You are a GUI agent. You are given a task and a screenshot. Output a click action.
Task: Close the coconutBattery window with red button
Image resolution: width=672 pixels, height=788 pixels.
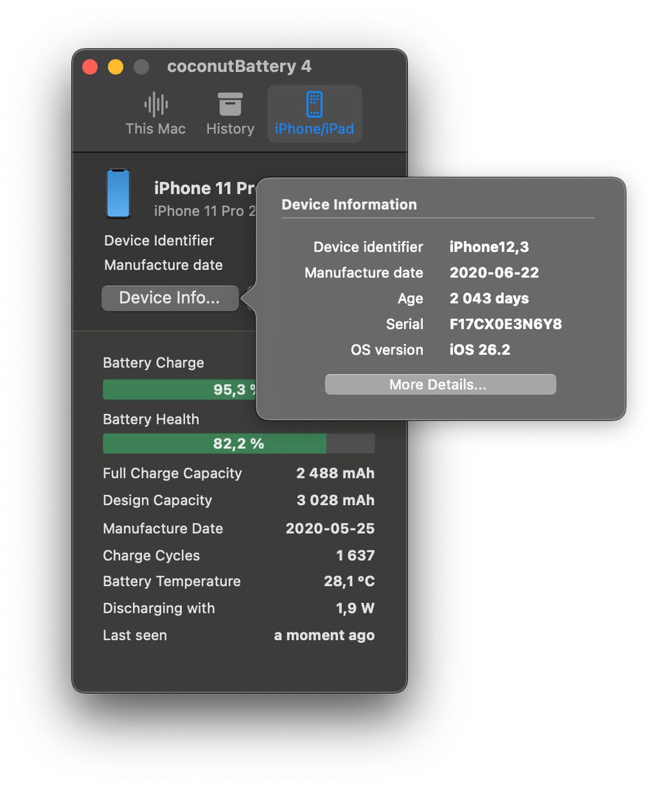[90, 67]
